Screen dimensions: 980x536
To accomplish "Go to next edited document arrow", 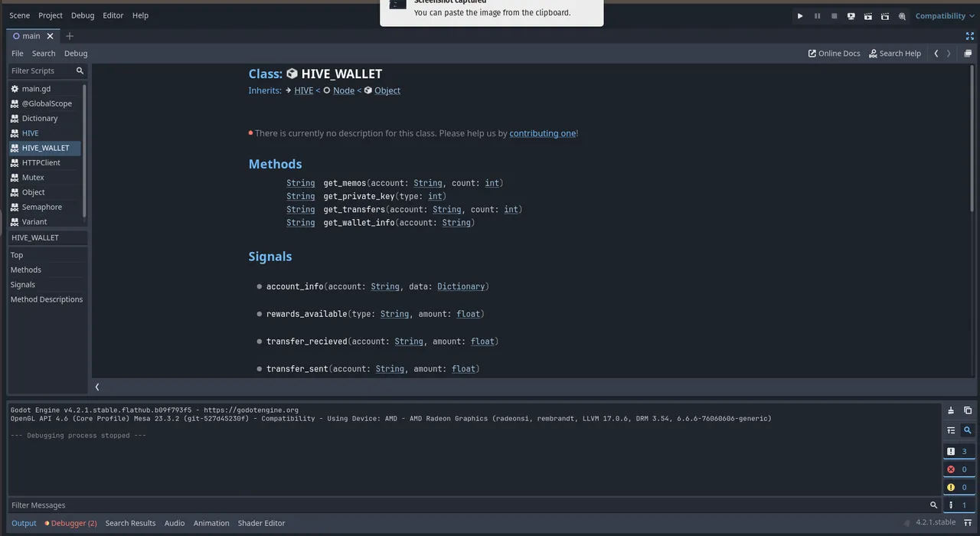I will [x=949, y=54].
